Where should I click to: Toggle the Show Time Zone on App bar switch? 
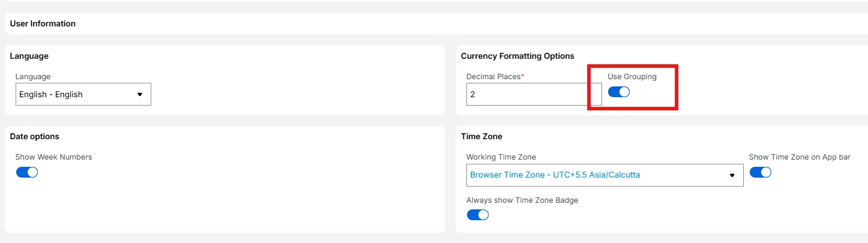pyautogui.click(x=760, y=172)
